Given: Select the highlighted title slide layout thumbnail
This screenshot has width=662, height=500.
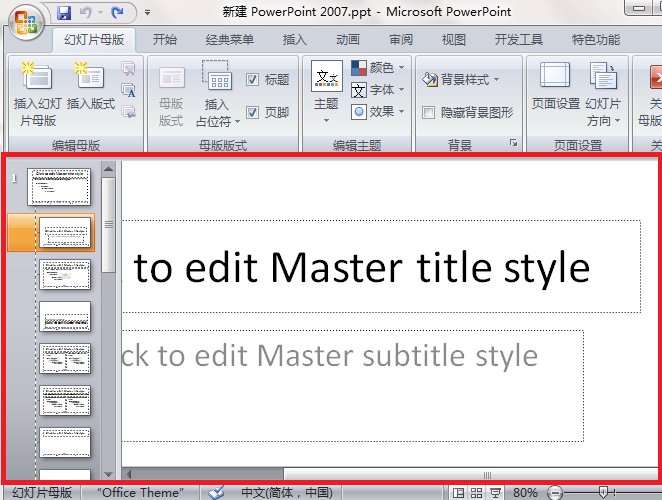Looking at the screenshot, I should tap(65, 233).
